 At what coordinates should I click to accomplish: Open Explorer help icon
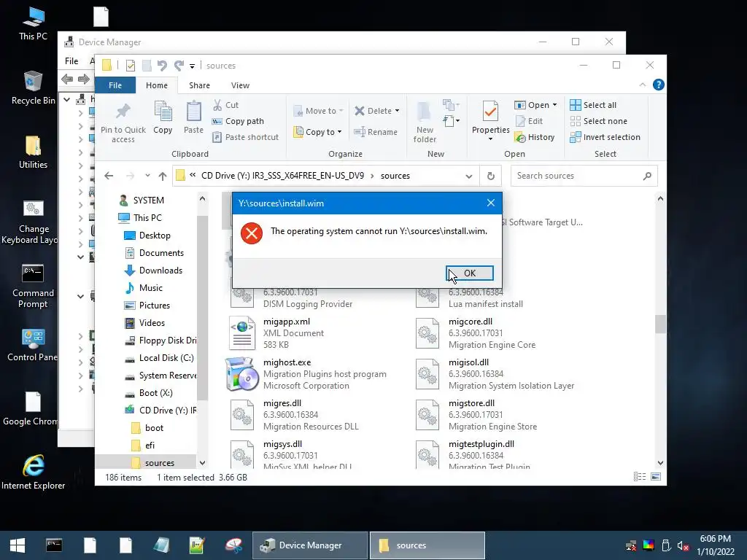click(659, 85)
